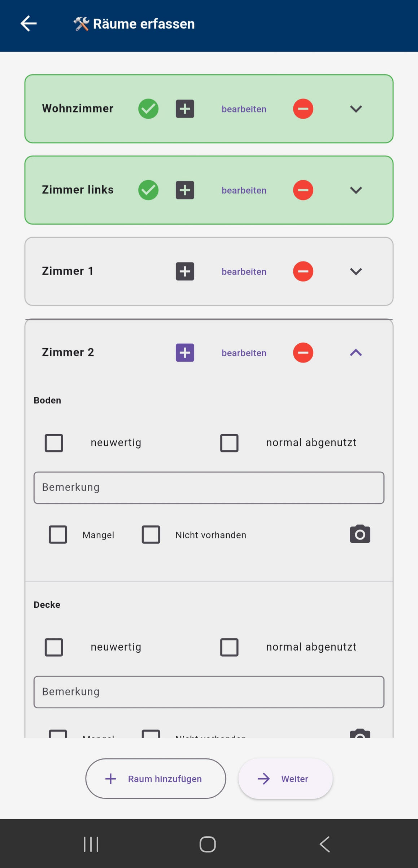Check neuwertig under Boden
Image resolution: width=418 pixels, height=868 pixels.
(54, 443)
